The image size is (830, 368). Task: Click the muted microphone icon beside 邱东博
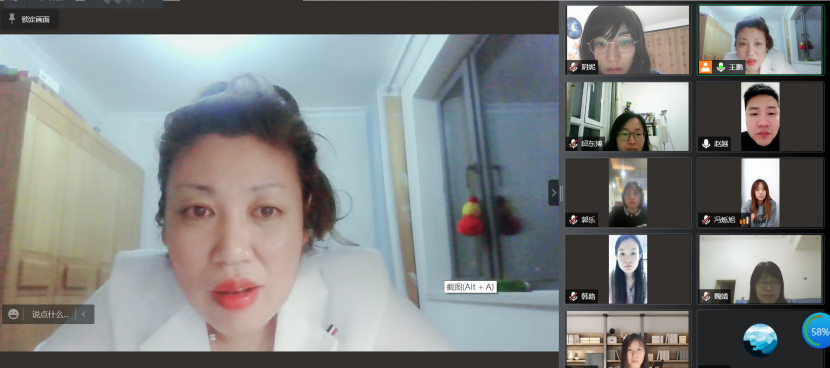coord(573,143)
